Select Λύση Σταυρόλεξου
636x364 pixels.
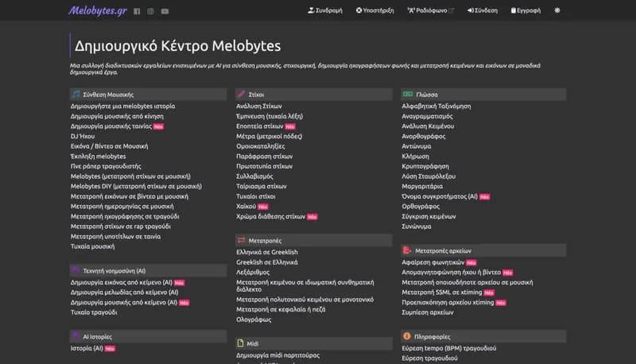tap(429, 176)
